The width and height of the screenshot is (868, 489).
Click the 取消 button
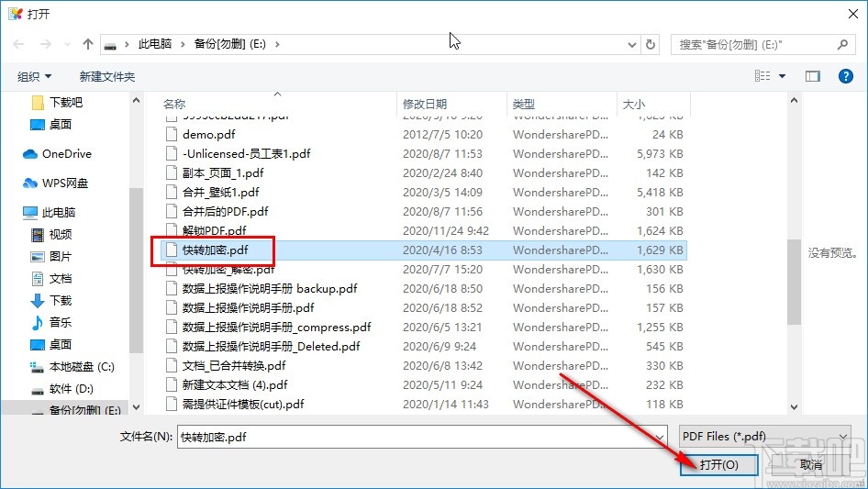click(811, 464)
